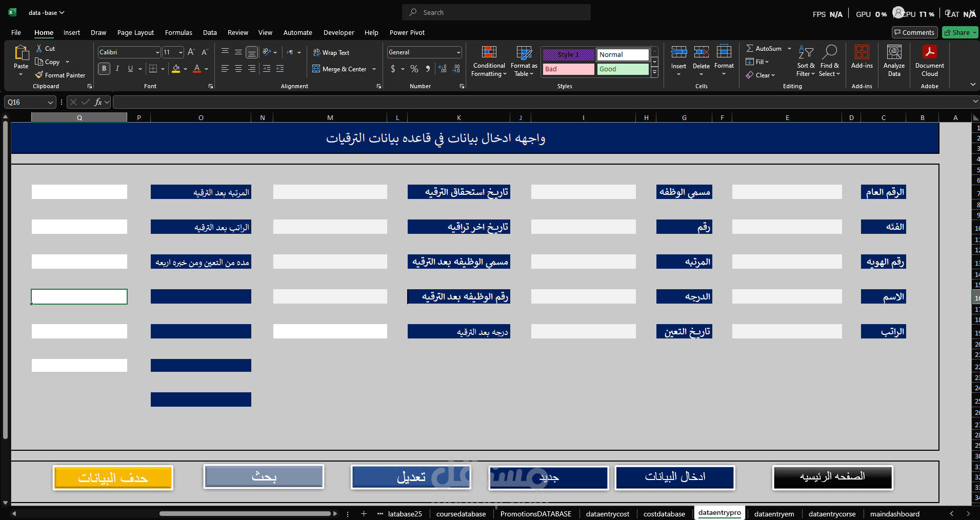Click the Delete cells icon

[701, 52]
